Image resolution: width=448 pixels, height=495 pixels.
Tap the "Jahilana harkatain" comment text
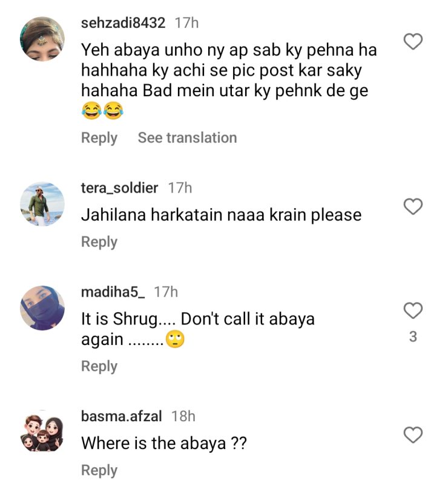coord(221,215)
